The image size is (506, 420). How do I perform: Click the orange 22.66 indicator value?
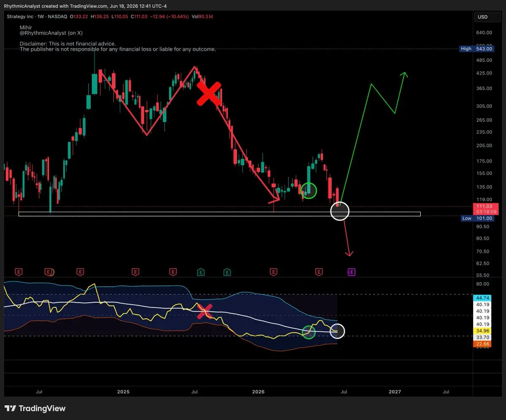483,344
